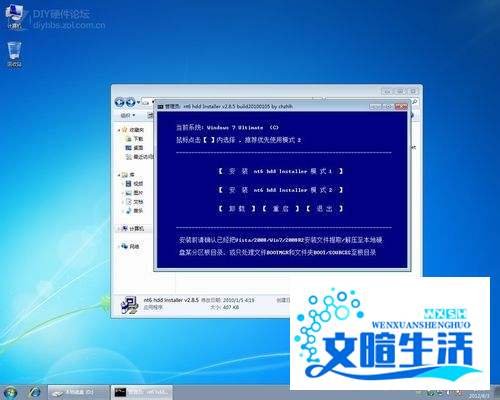Click the console icon in the installer title bar
The height and width of the screenshot is (400, 500).
(160, 107)
